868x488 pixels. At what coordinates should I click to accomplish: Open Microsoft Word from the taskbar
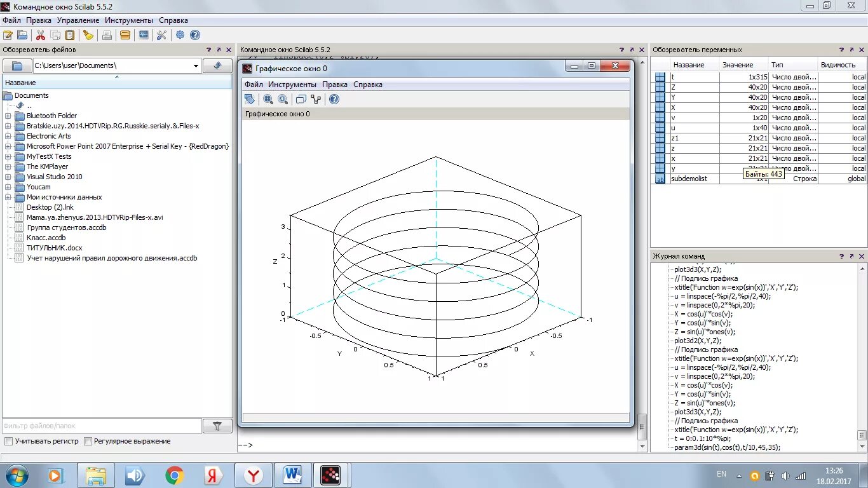(x=293, y=475)
